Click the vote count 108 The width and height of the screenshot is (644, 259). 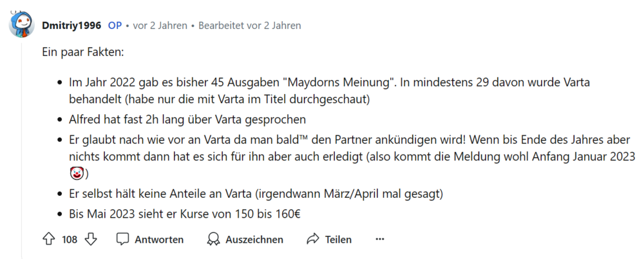(x=70, y=240)
